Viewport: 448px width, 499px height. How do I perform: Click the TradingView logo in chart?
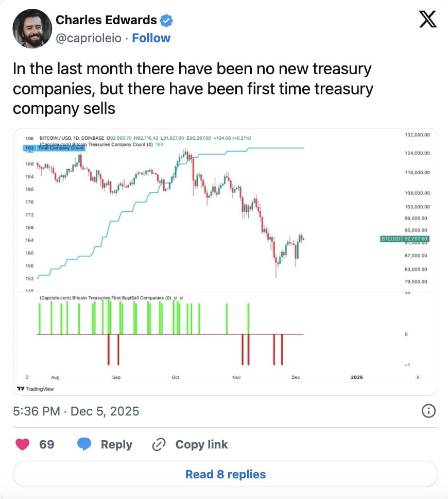click(x=35, y=389)
